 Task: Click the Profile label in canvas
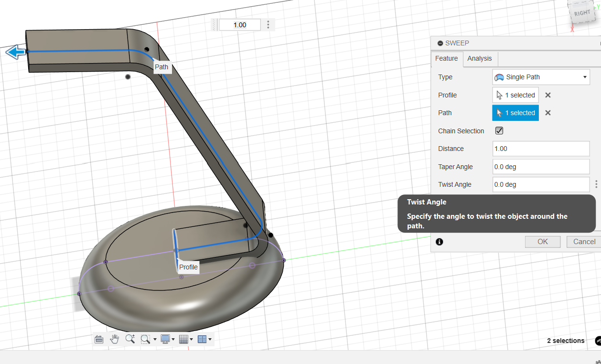coord(188,267)
